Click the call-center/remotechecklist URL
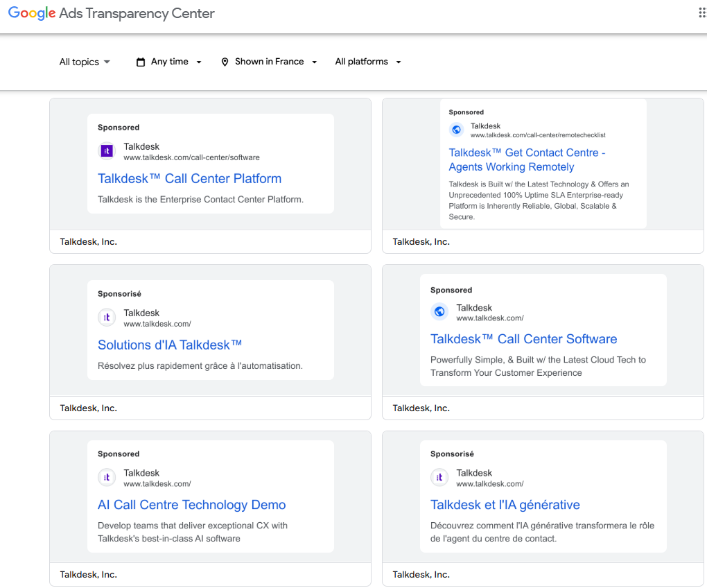The height and width of the screenshot is (588, 707). pyautogui.click(x=538, y=135)
